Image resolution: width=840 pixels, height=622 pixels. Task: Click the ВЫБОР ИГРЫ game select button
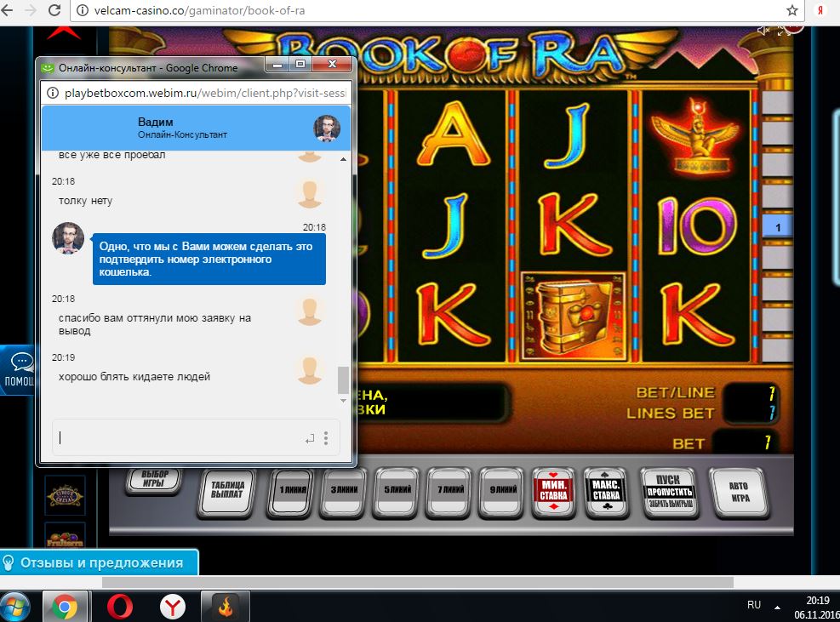pyautogui.click(x=154, y=479)
